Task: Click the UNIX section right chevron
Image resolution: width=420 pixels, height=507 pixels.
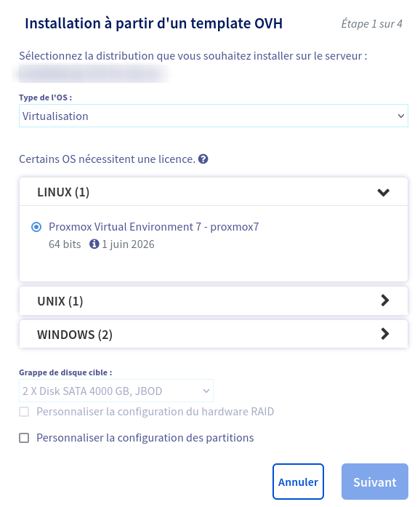Action: coord(385,300)
